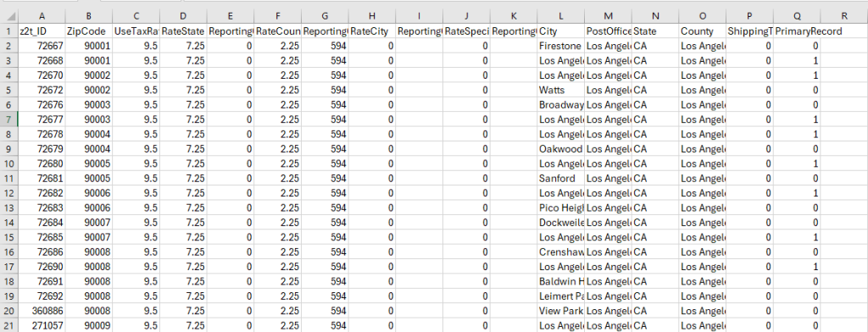Select the cell containing Watts

click(x=560, y=90)
